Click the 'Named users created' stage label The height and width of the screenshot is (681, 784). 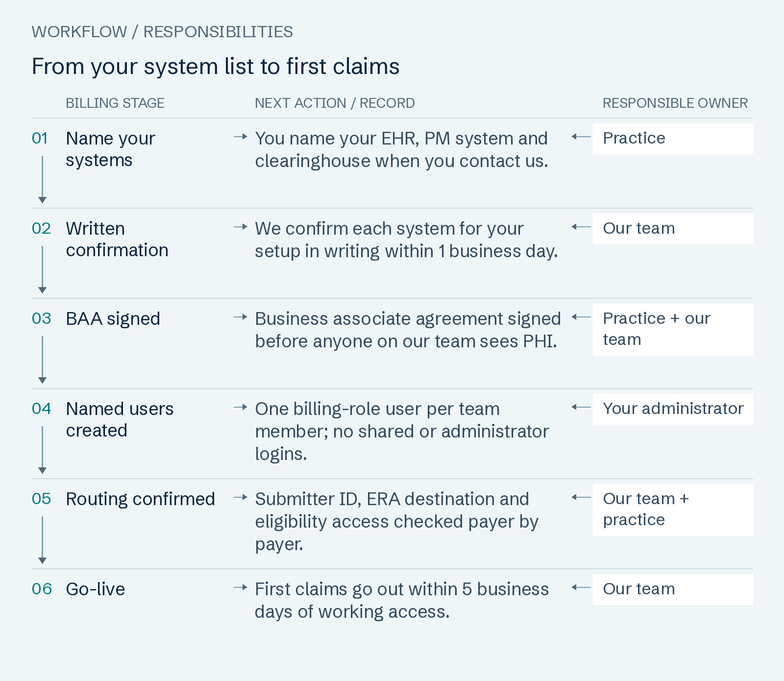(x=120, y=420)
